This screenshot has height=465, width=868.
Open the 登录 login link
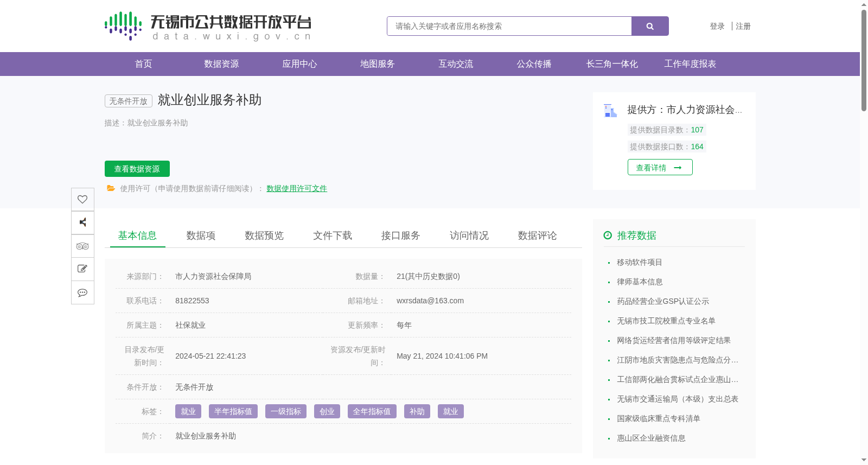(x=717, y=26)
